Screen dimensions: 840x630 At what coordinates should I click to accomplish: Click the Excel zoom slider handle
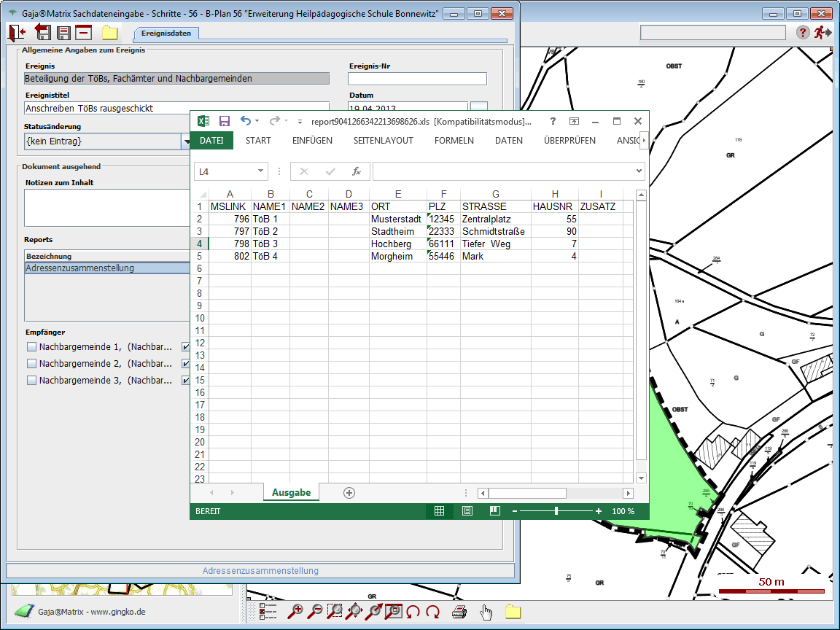[556, 511]
